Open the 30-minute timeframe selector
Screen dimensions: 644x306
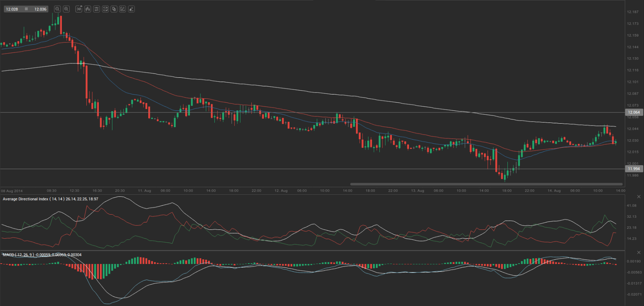click(x=79, y=9)
